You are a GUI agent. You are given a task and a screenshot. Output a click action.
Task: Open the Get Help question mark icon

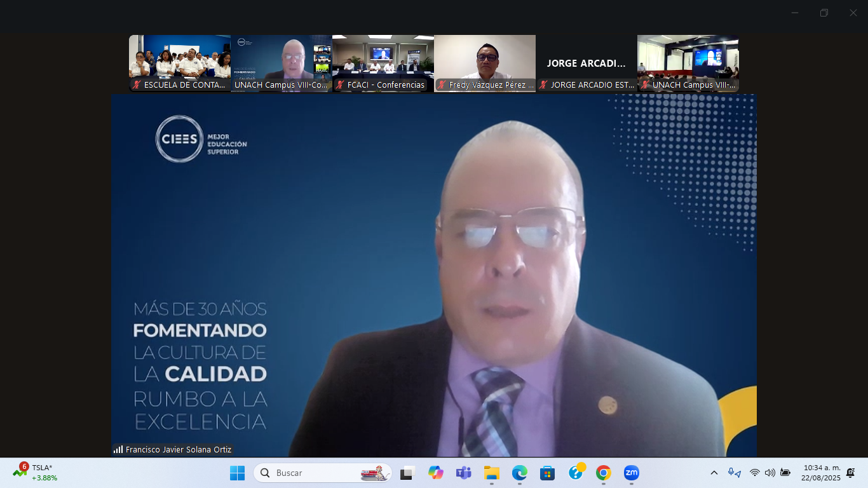point(576,473)
